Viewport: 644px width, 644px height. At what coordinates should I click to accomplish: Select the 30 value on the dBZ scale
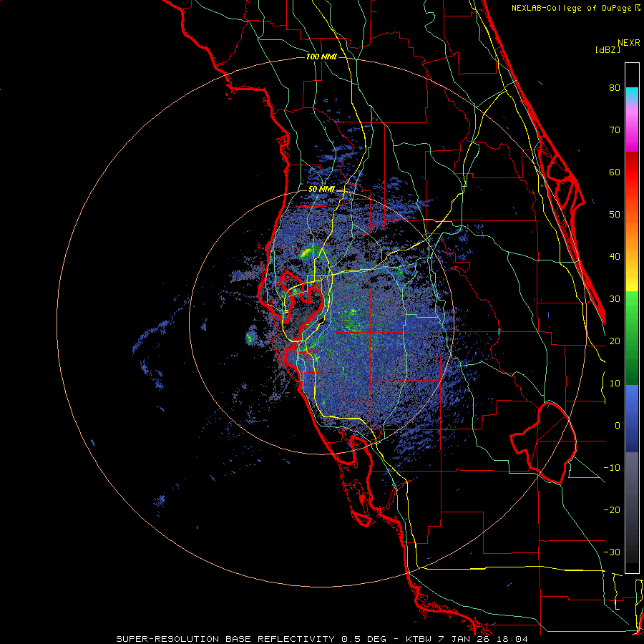[x=615, y=299]
